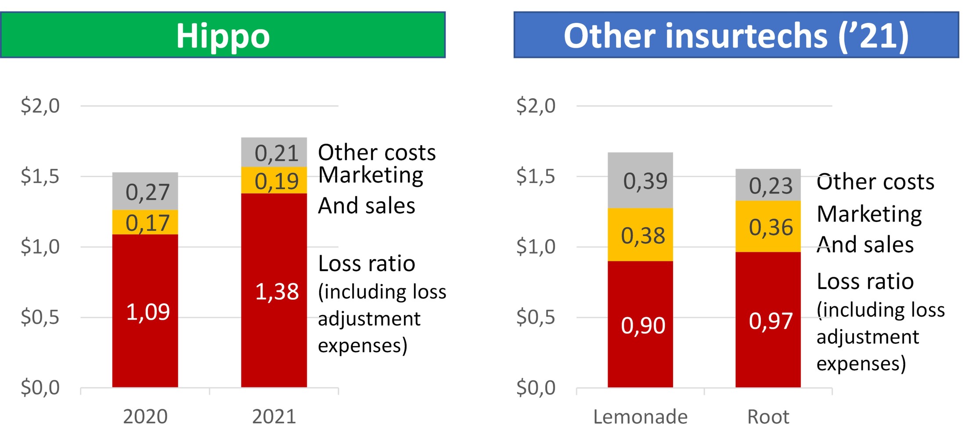The image size is (980, 440).
Task: Click the 2020 axis label
Action: point(145,416)
